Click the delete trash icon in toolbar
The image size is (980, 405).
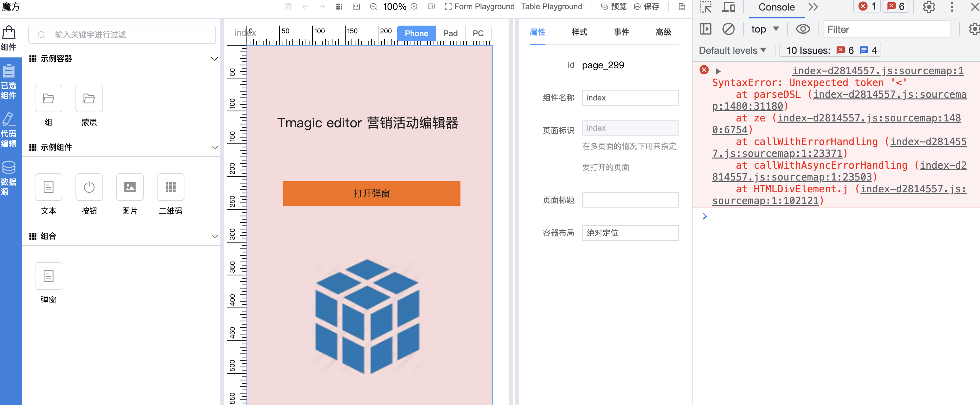click(x=288, y=7)
